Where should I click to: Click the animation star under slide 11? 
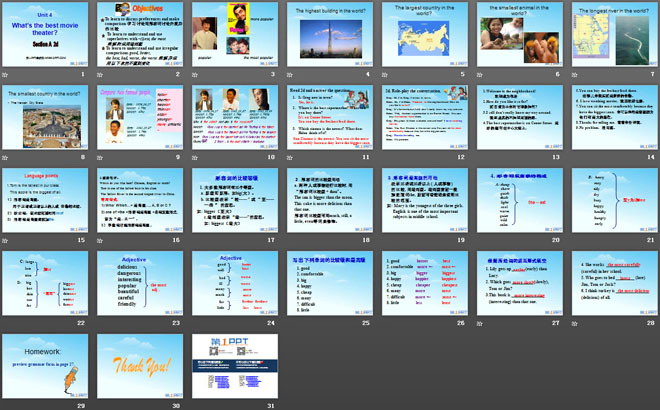pos(290,157)
